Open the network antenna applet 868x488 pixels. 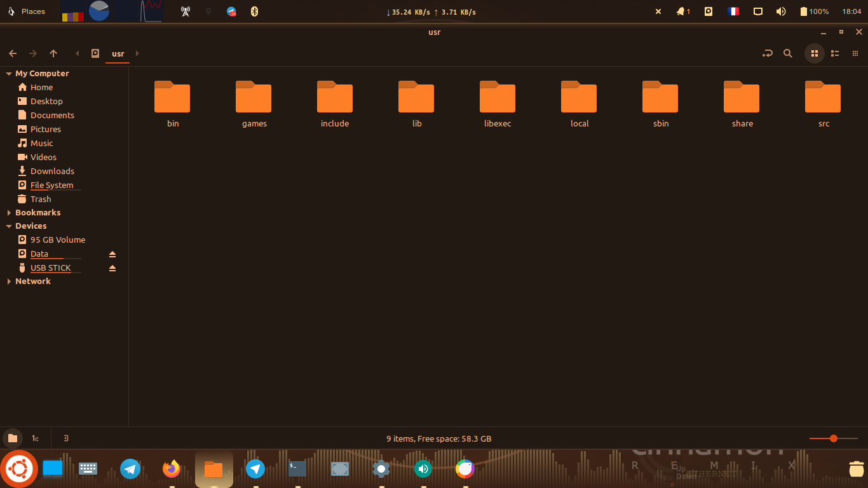tap(186, 11)
